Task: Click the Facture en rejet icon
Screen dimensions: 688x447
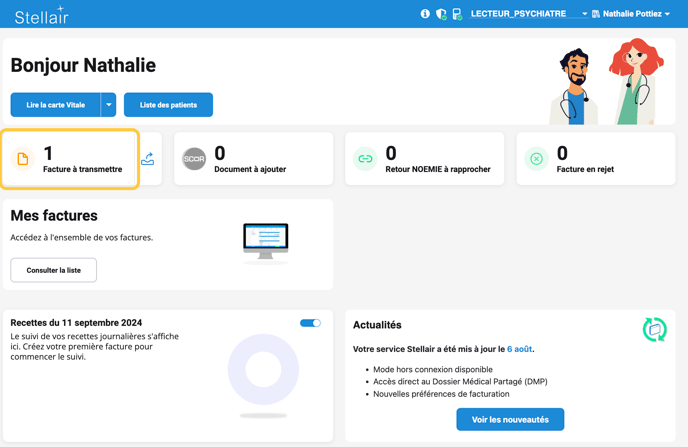Action: click(536, 159)
